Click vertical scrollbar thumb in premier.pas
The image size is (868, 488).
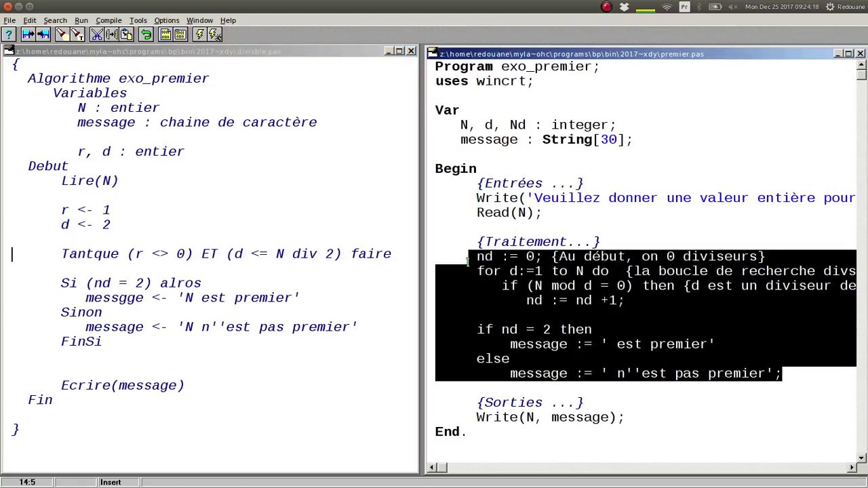862,75
